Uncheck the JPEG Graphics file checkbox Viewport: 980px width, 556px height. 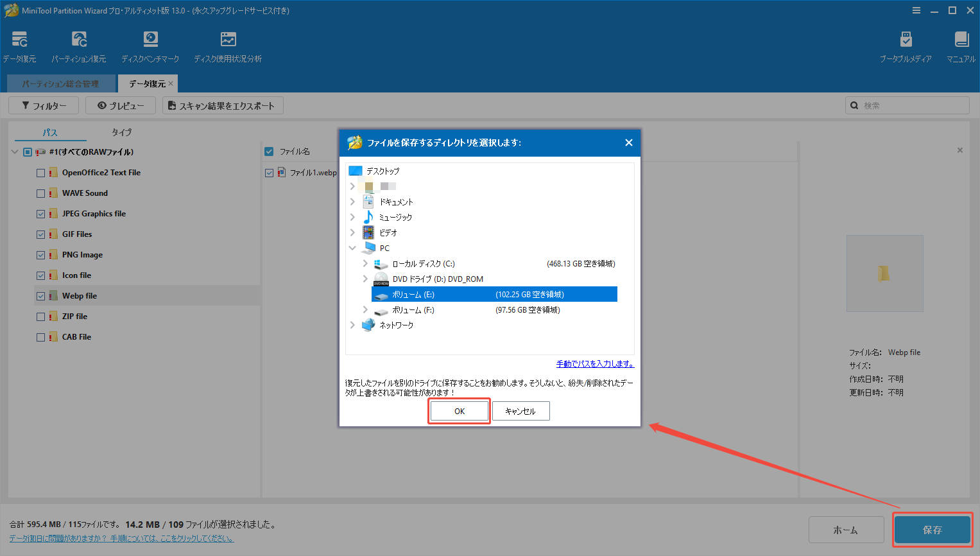click(x=40, y=213)
